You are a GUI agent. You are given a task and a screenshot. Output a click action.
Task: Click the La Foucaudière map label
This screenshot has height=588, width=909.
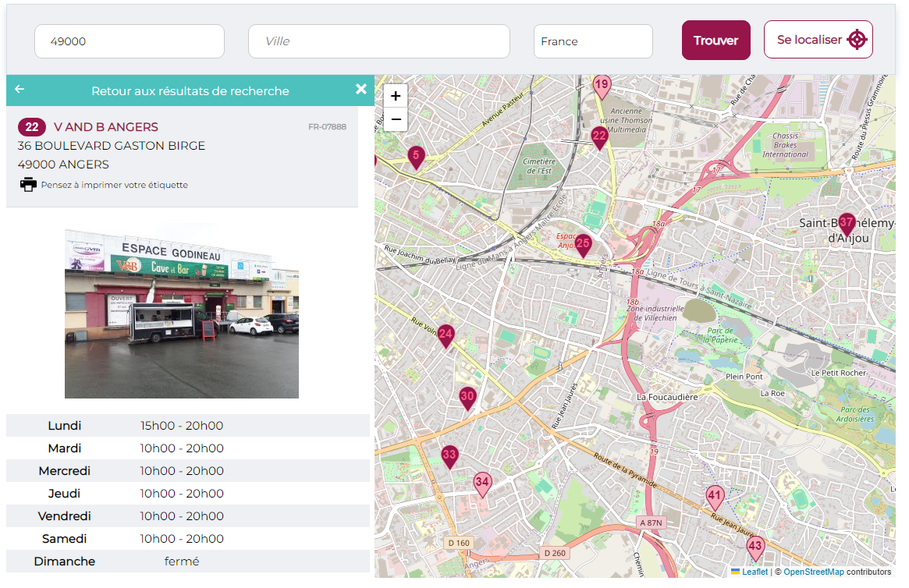(667, 398)
